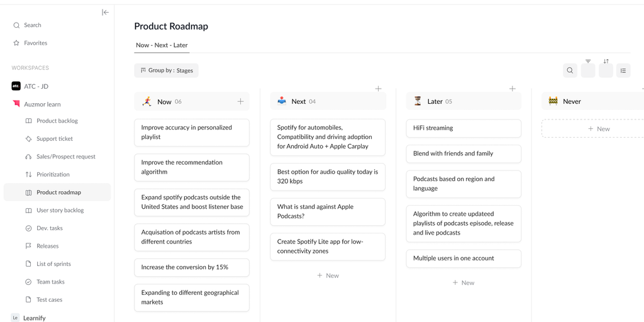Open the Sales/Prospect request headset icon

pyautogui.click(x=28, y=157)
